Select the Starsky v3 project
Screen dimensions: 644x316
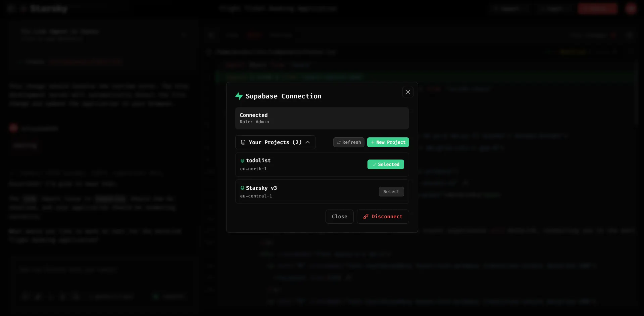391,192
